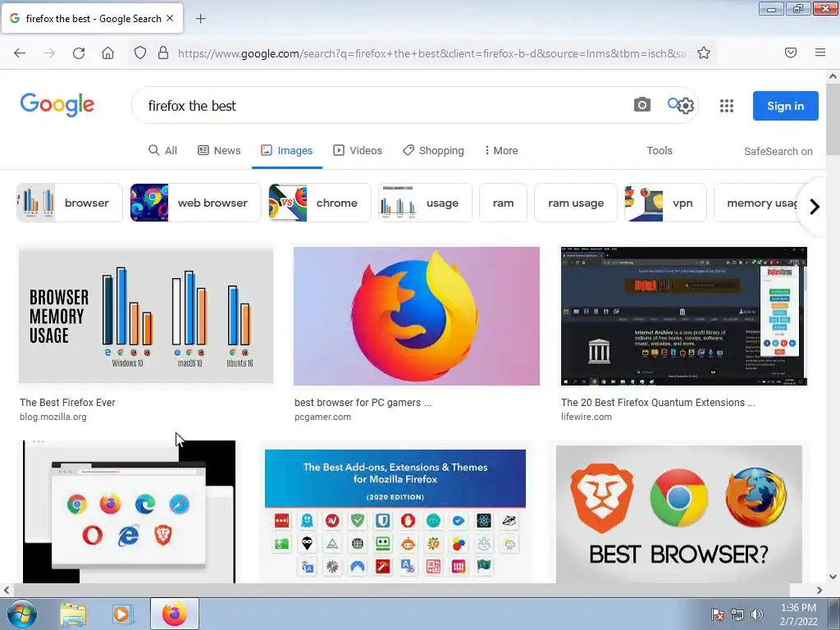
Task: Focus the browser address bar URL
Action: (431, 53)
